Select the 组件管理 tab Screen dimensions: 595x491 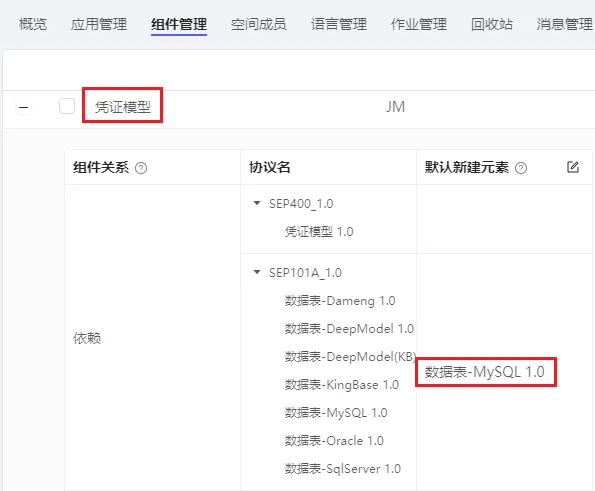179,24
